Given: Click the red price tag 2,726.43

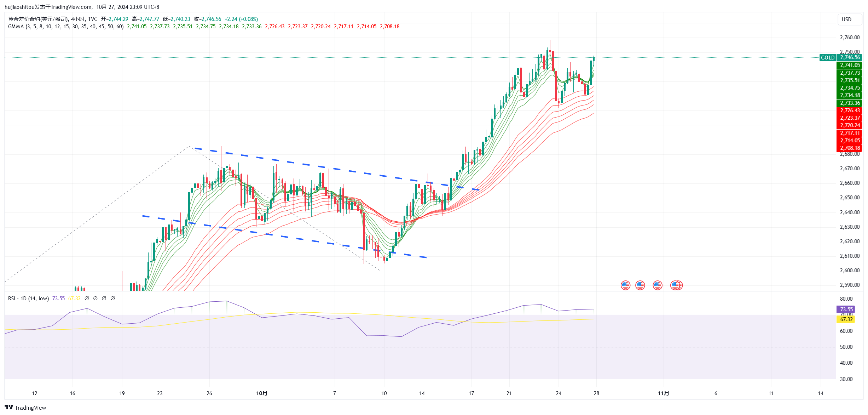Looking at the screenshot, I should pos(850,110).
